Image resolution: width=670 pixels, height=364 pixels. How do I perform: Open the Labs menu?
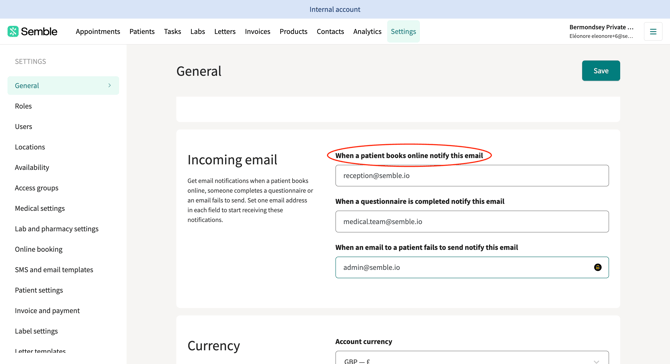(x=197, y=32)
